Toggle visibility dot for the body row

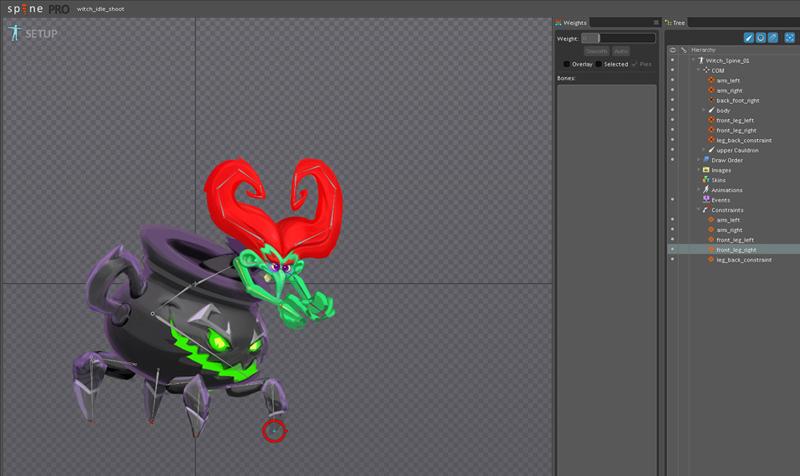tap(672, 110)
